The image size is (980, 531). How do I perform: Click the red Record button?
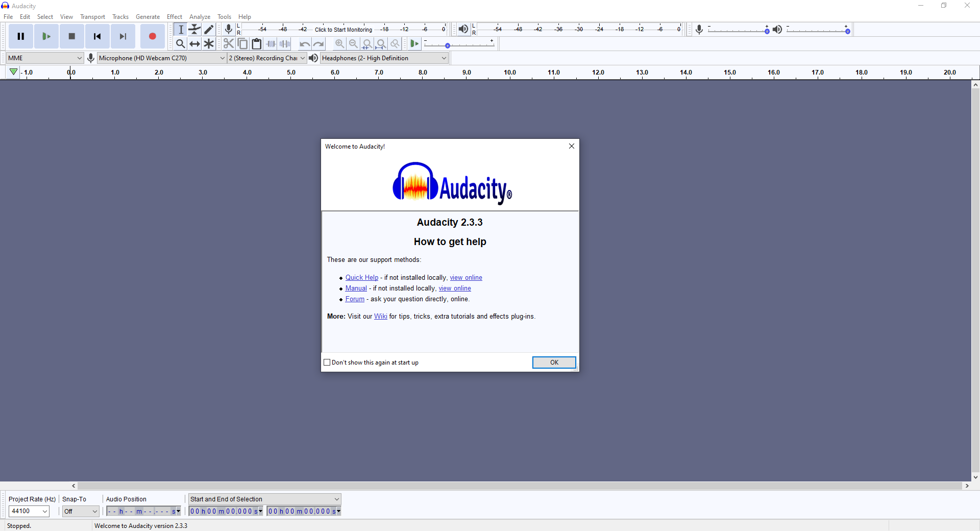click(x=153, y=36)
